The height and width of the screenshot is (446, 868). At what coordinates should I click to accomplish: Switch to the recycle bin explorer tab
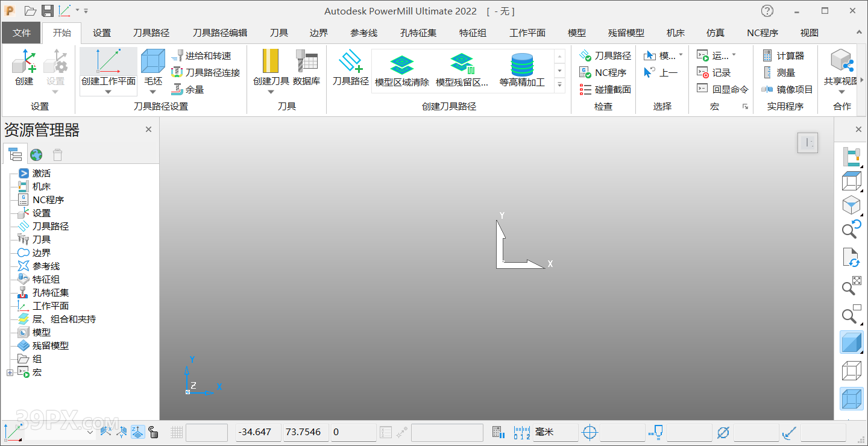coord(57,154)
